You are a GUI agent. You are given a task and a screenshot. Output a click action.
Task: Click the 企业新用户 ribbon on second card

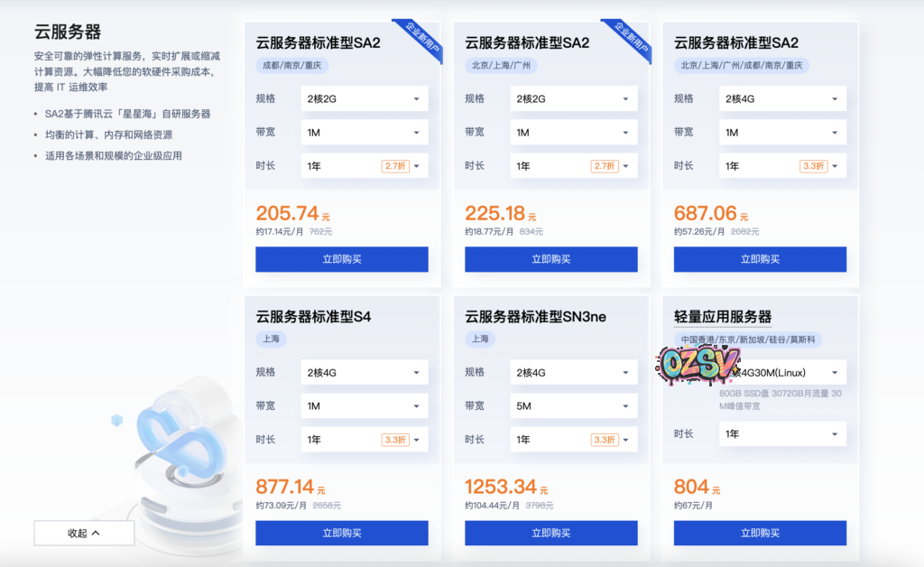(x=631, y=40)
